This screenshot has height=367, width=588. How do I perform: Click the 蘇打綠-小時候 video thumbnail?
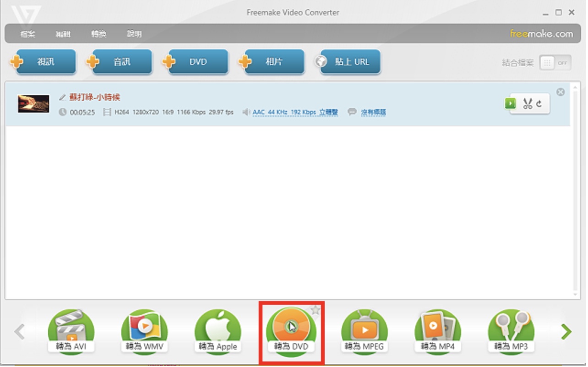pyautogui.click(x=33, y=104)
